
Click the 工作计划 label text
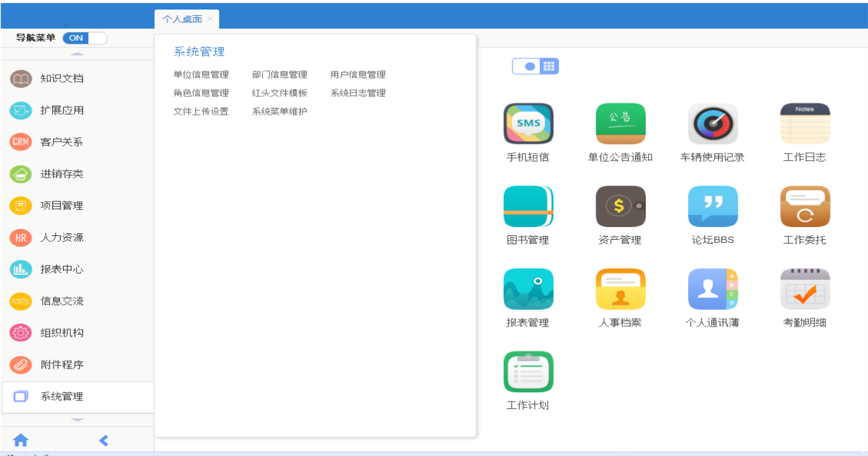[x=528, y=405]
